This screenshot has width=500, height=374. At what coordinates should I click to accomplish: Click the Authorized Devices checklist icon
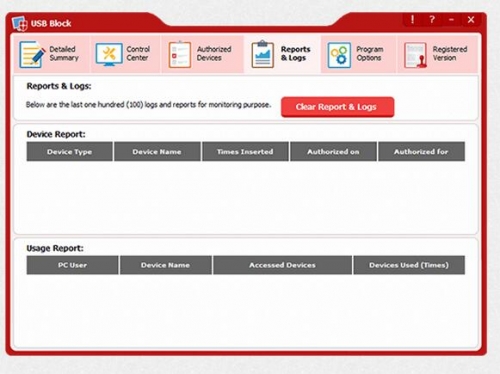180,54
